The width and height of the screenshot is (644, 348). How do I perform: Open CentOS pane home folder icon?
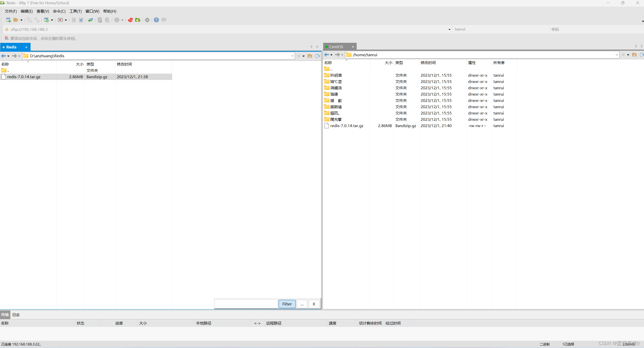pyautogui.click(x=634, y=55)
